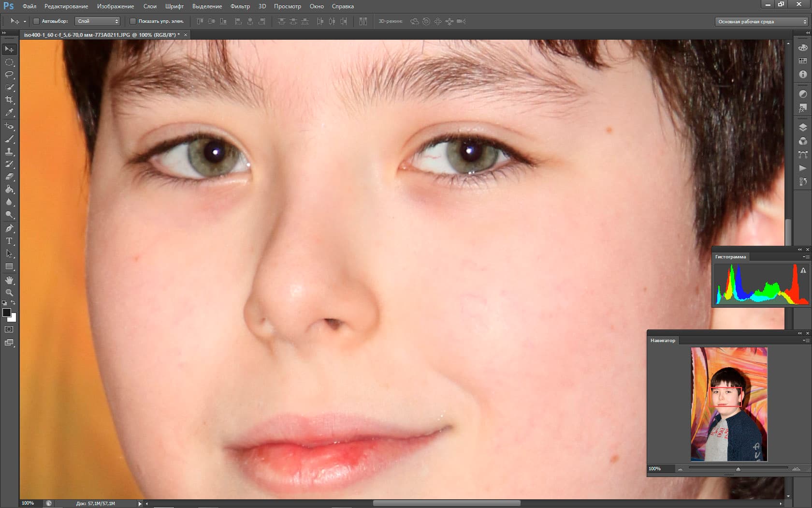Select the Crop tool
The image size is (812, 508).
point(9,100)
